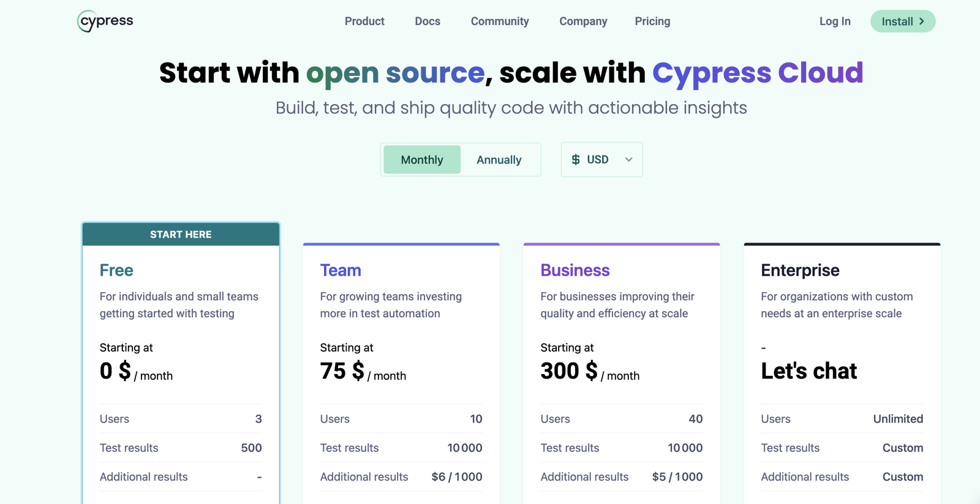Click the Log In link
Viewport: 980px width, 504px height.
coord(835,21)
